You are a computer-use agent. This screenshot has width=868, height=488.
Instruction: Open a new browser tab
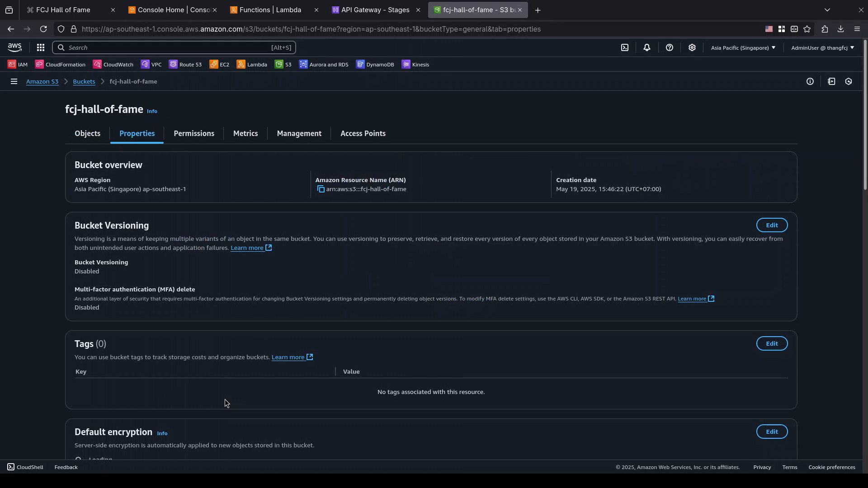point(538,10)
